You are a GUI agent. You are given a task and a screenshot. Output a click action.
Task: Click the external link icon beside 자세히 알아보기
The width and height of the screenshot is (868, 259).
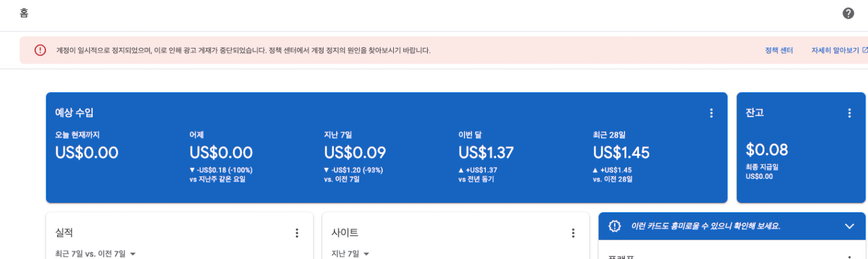coord(864,50)
